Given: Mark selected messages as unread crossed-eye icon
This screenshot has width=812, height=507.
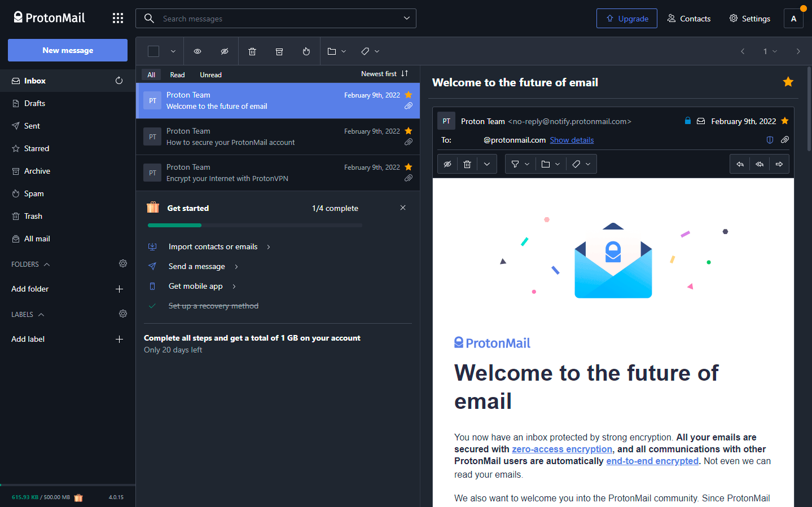Looking at the screenshot, I should click(x=225, y=51).
